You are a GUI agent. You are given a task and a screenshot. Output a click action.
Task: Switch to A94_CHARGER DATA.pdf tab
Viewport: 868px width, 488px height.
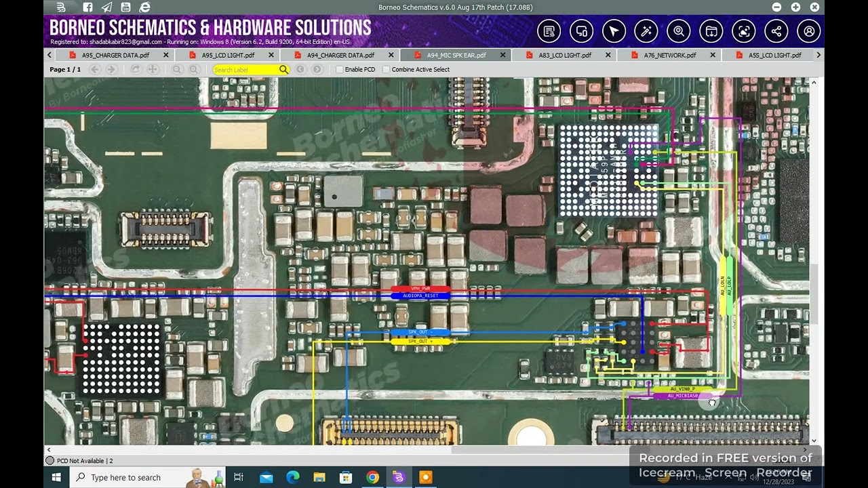click(x=340, y=55)
